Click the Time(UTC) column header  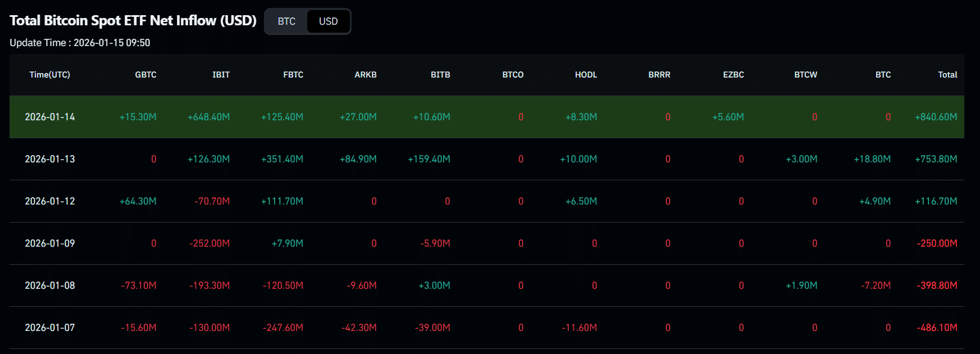(49, 75)
